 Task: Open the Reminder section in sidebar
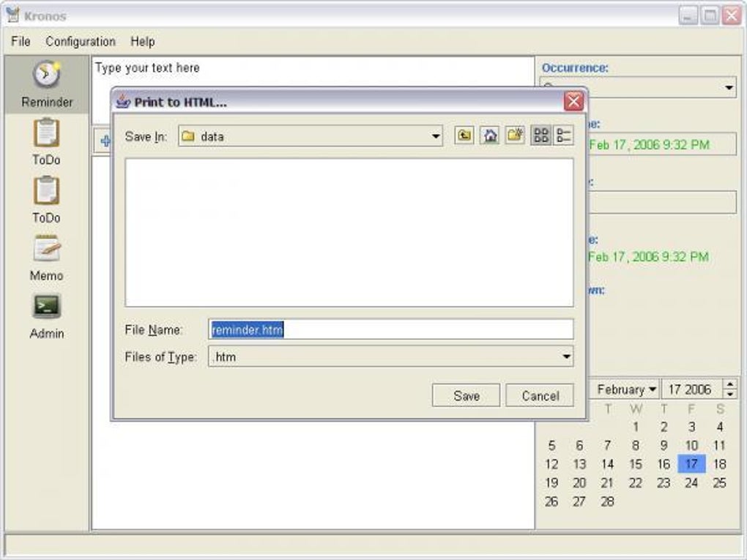pos(47,84)
